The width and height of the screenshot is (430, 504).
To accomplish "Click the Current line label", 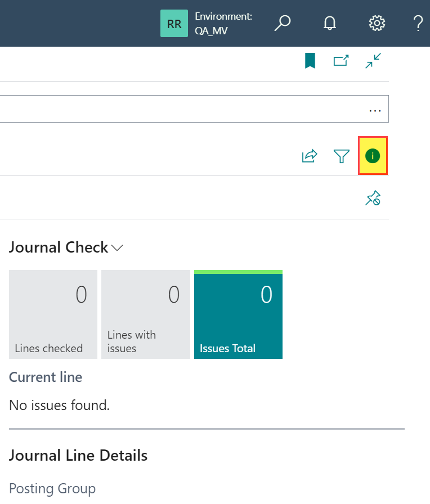I will (x=45, y=377).
